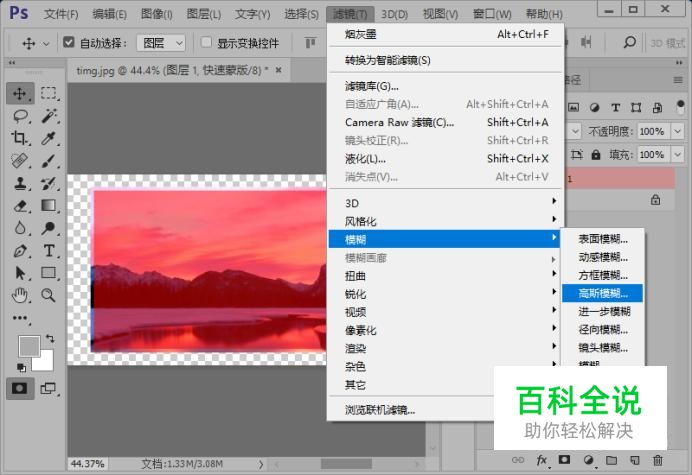Image resolution: width=692 pixels, height=475 pixels.
Task: Click the layer style fx icon
Action: tap(542, 460)
